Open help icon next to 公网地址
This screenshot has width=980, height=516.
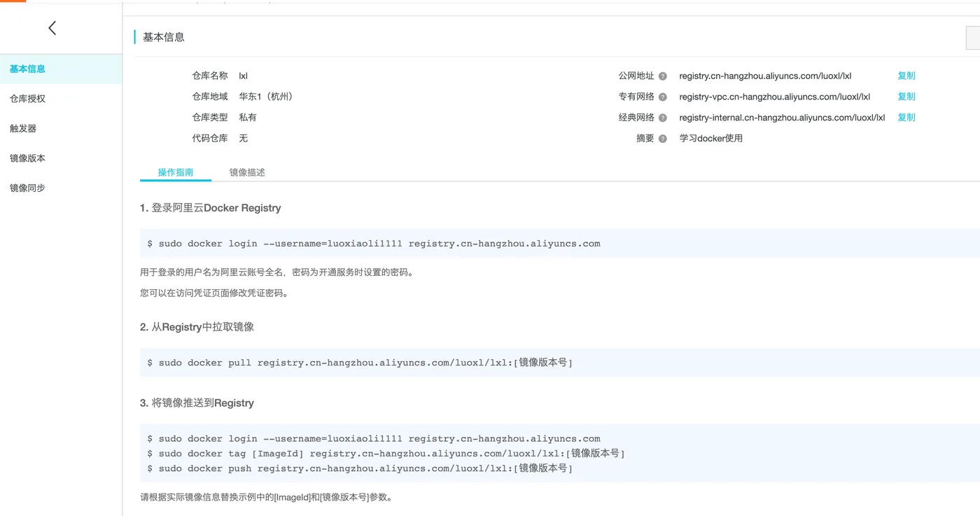(x=662, y=76)
